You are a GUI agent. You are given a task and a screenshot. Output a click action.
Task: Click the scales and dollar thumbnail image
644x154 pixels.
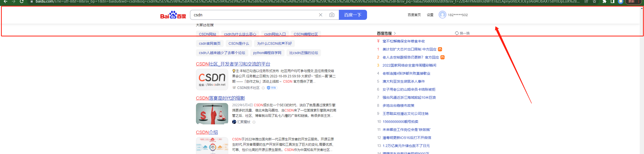pos(212,114)
